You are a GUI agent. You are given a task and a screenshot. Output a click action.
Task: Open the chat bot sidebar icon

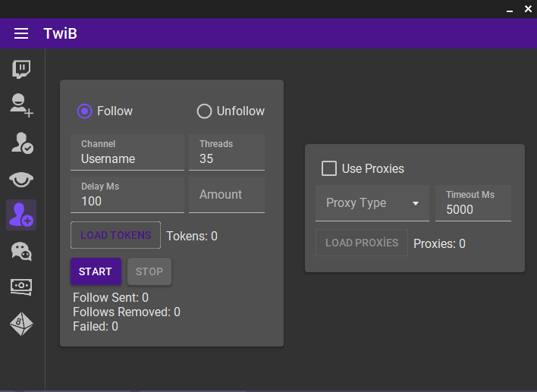tap(21, 252)
